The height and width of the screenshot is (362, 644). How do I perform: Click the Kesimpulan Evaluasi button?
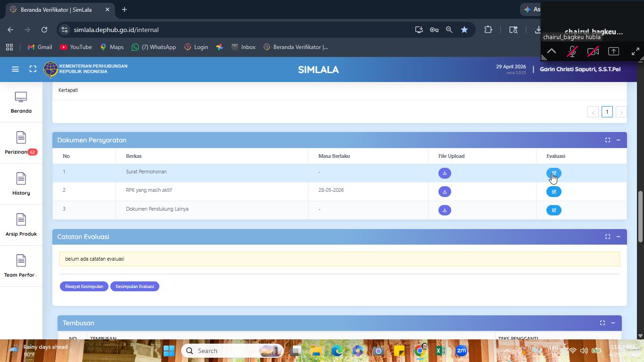[135, 287]
